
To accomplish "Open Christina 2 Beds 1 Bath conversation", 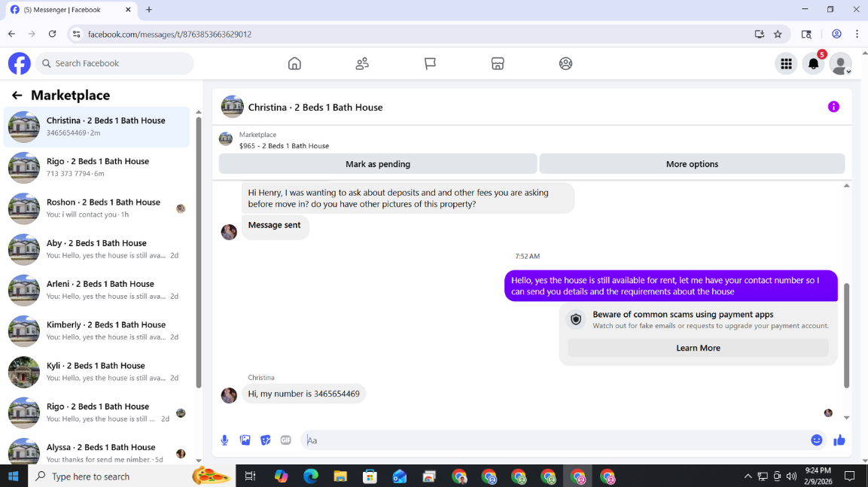I will (97, 126).
